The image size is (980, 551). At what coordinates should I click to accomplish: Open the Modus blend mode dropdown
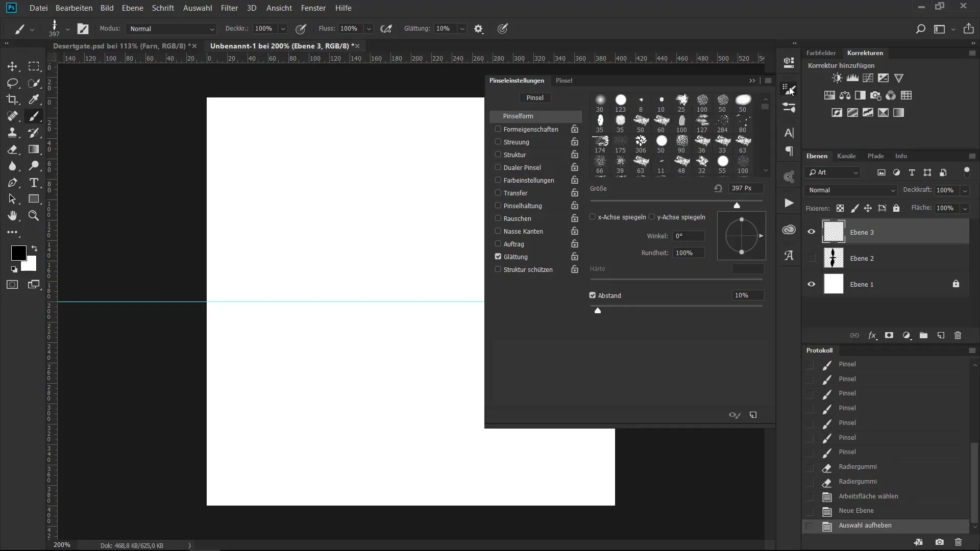[171, 29]
